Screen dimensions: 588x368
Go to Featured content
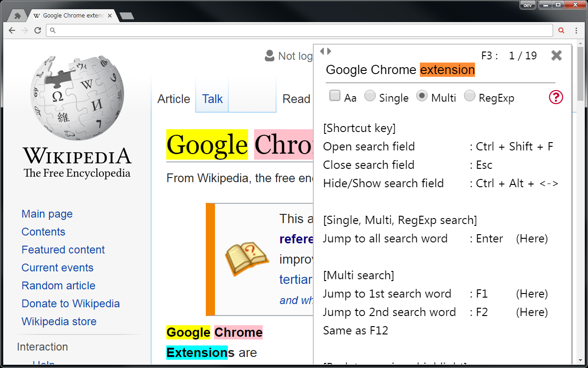click(x=63, y=250)
